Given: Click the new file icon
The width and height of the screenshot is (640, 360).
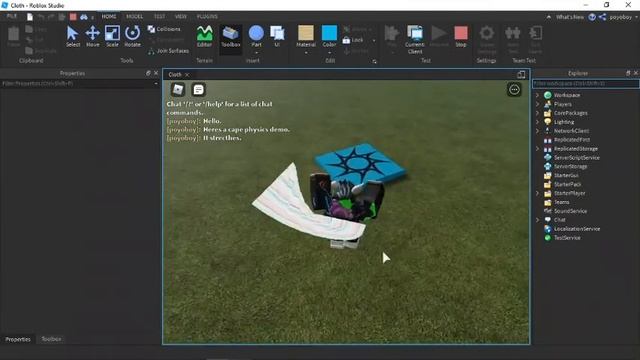Looking at the screenshot, I should (x=30, y=17).
